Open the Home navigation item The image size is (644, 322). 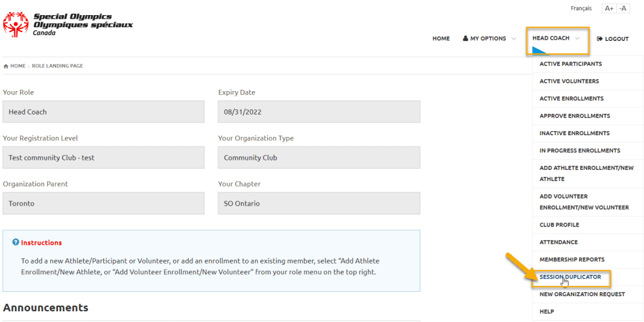(x=441, y=38)
